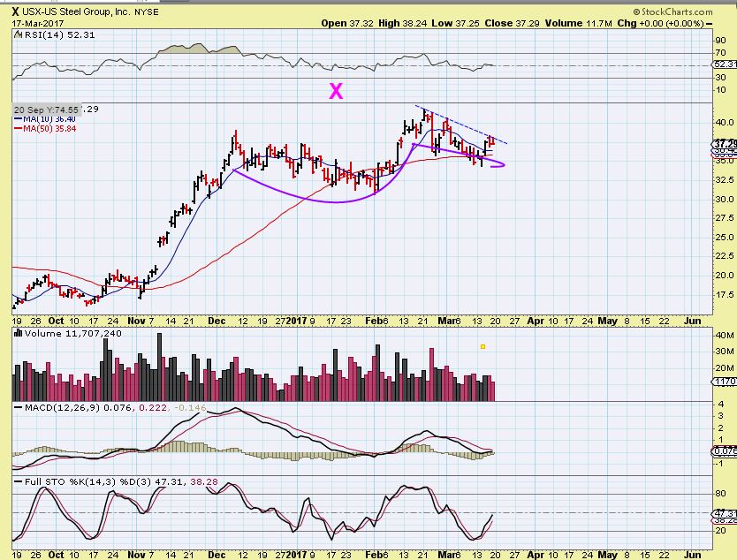Click the Open 37.32 value
This screenshot has height=560, width=737.
pyautogui.click(x=347, y=23)
